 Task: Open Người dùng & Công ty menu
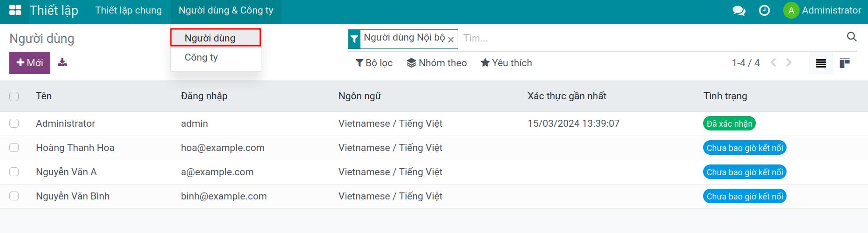[226, 10]
